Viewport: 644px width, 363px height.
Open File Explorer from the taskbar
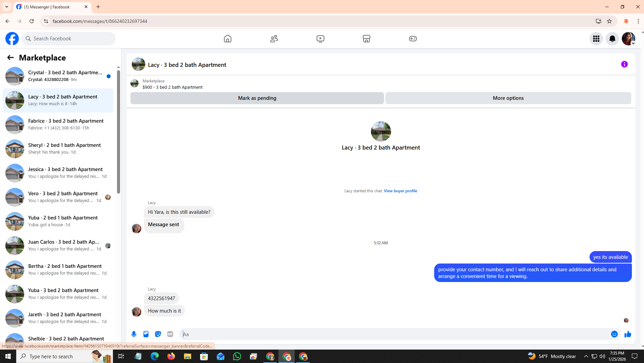coord(188,356)
